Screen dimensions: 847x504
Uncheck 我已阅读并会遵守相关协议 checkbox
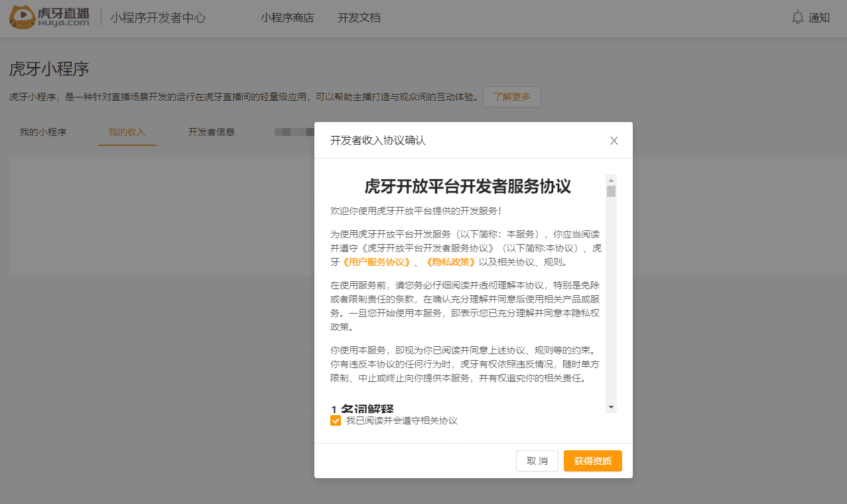[336, 421]
